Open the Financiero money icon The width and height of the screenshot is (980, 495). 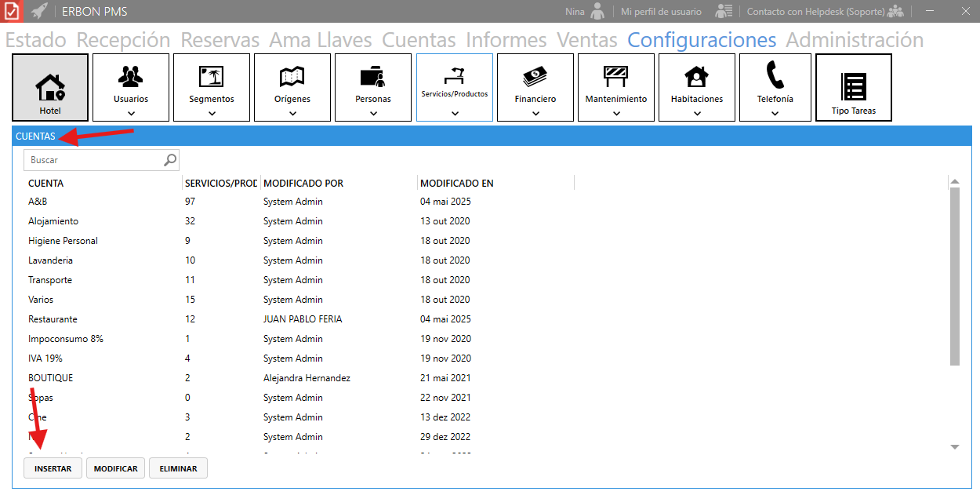[535, 76]
